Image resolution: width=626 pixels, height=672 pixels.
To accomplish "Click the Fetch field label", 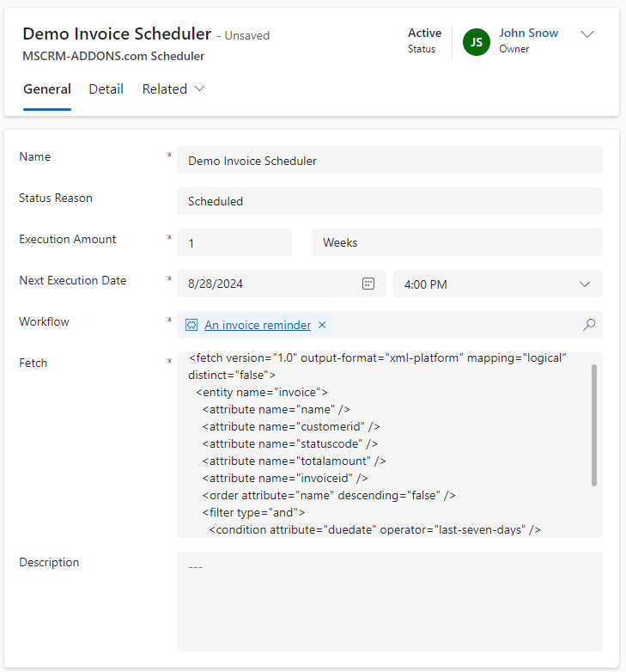I will pyautogui.click(x=33, y=363).
